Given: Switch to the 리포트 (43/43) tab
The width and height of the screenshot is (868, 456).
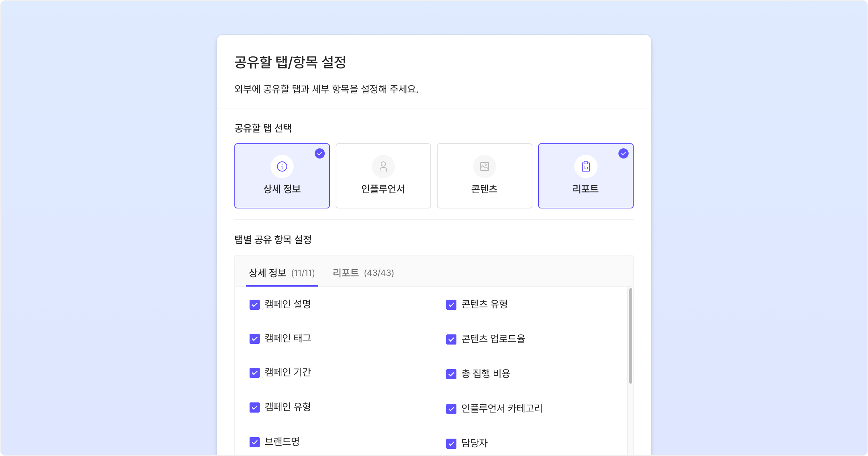Looking at the screenshot, I should tap(363, 273).
